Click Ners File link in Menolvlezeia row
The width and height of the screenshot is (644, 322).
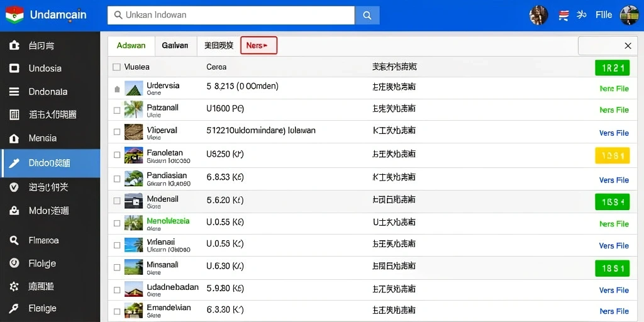point(614,224)
